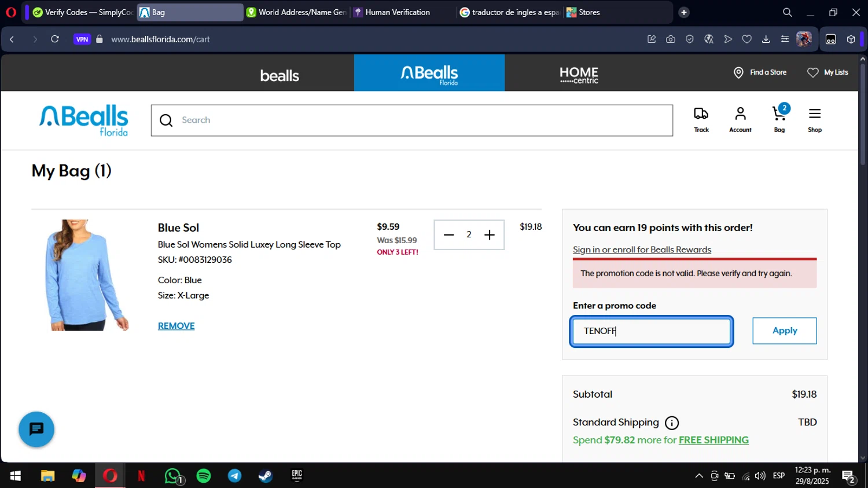Image resolution: width=868 pixels, height=488 pixels.
Task: Open a new browser tab
Action: click(684, 12)
